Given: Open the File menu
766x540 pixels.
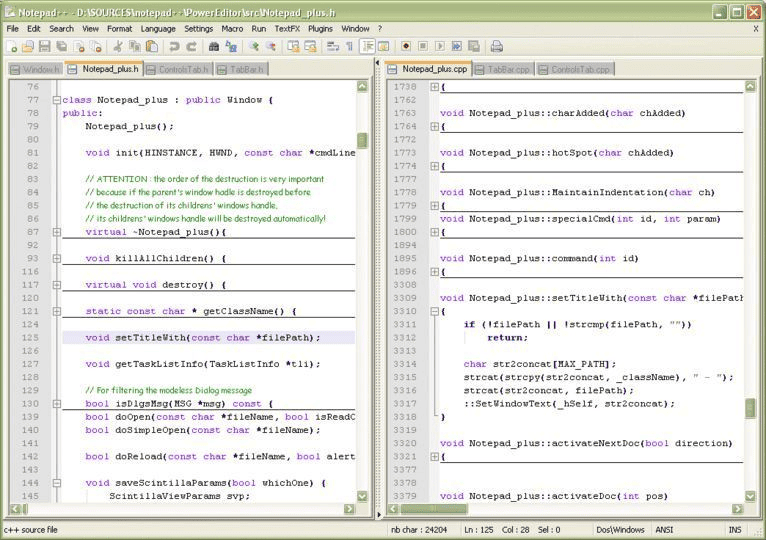Looking at the screenshot, I should pyautogui.click(x=13, y=29).
